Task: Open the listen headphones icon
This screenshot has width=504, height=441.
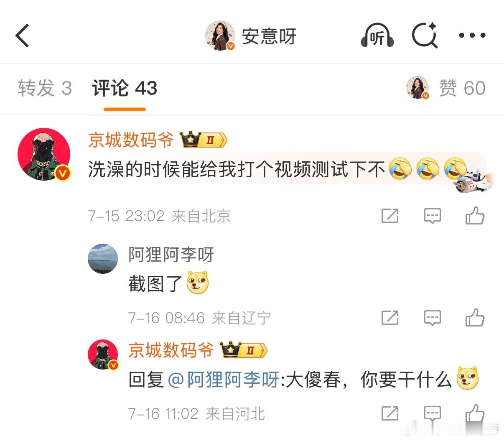Action: 377,36
